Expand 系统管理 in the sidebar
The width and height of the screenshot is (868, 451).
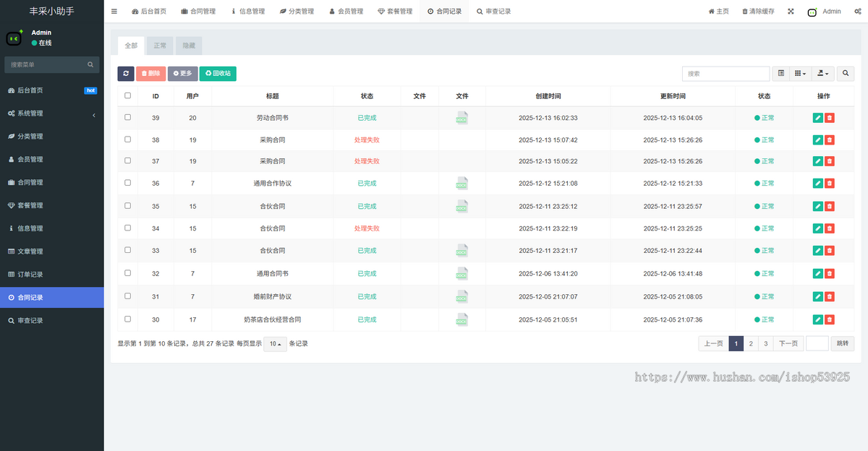pyautogui.click(x=51, y=113)
